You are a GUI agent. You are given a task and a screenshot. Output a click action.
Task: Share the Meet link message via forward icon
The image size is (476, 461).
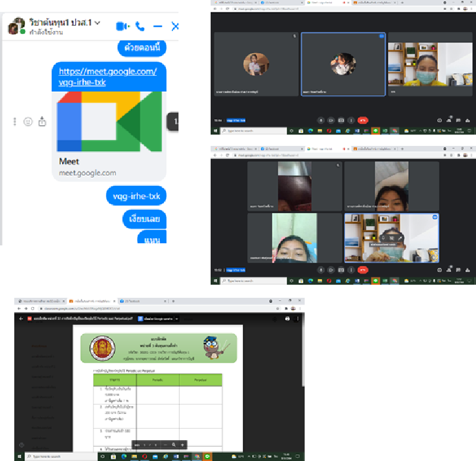point(42,122)
